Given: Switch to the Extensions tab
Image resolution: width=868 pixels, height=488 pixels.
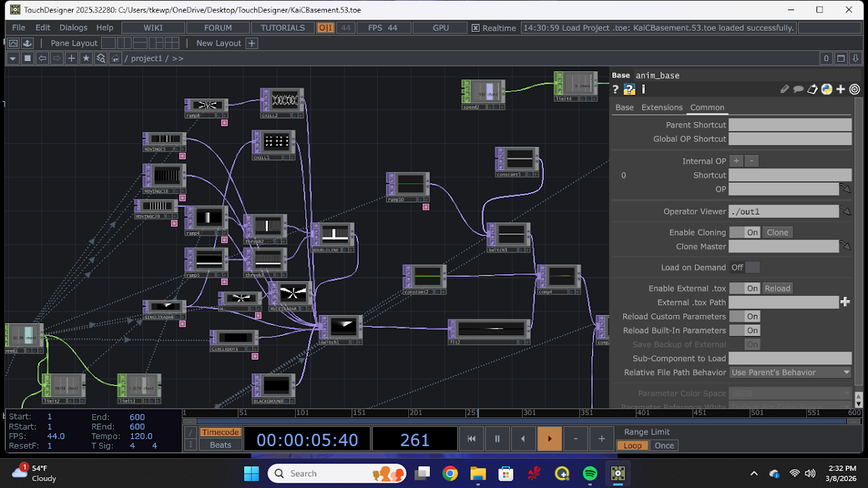Looking at the screenshot, I should click(x=662, y=107).
